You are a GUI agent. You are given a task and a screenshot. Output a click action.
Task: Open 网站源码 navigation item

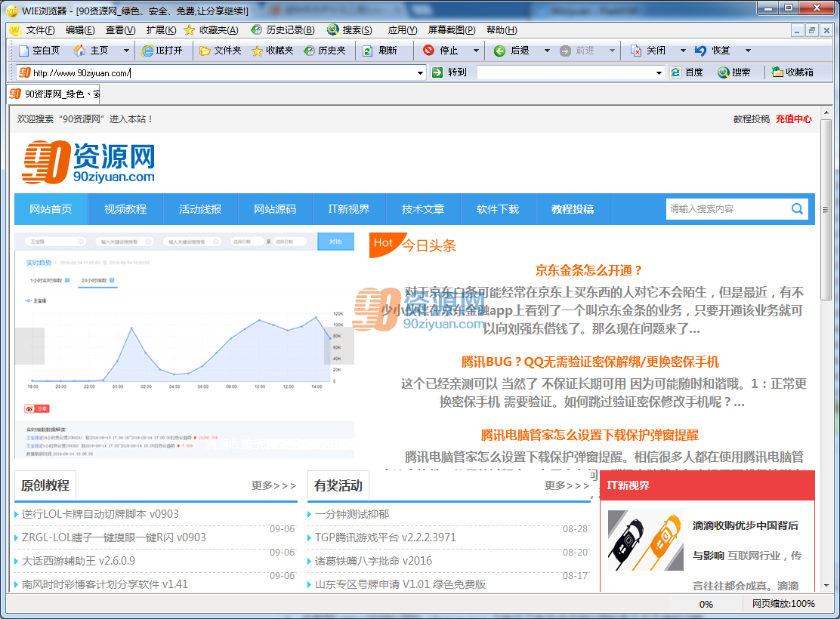[275, 209]
